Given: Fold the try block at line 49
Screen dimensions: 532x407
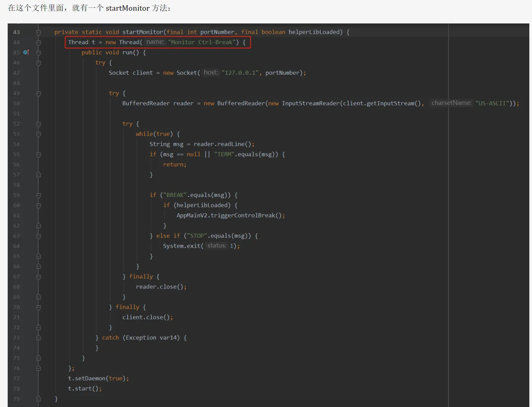Looking at the screenshot, I should 38,94.
